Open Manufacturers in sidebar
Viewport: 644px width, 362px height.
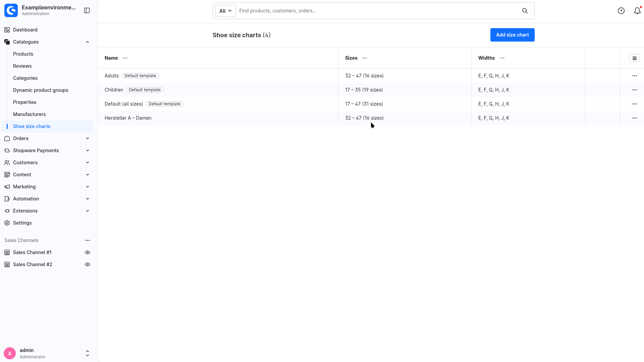[30, 114]
